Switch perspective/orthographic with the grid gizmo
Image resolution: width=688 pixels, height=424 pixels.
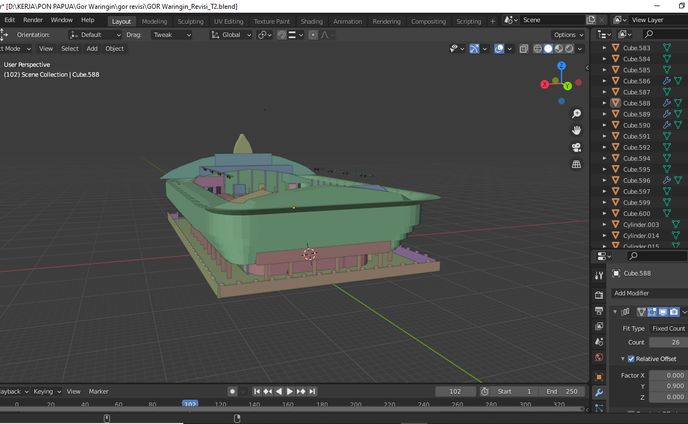(577, 164)
